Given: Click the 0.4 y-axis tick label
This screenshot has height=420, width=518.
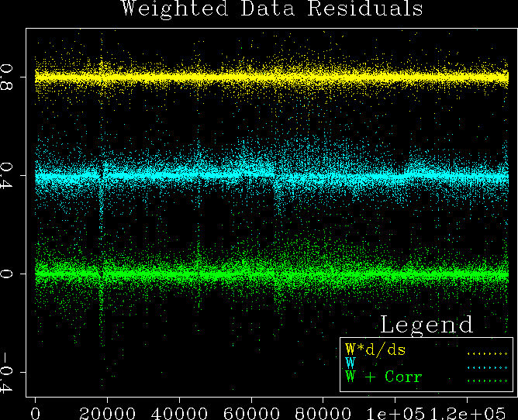Looking at the screenshot, I should point(9,176).
